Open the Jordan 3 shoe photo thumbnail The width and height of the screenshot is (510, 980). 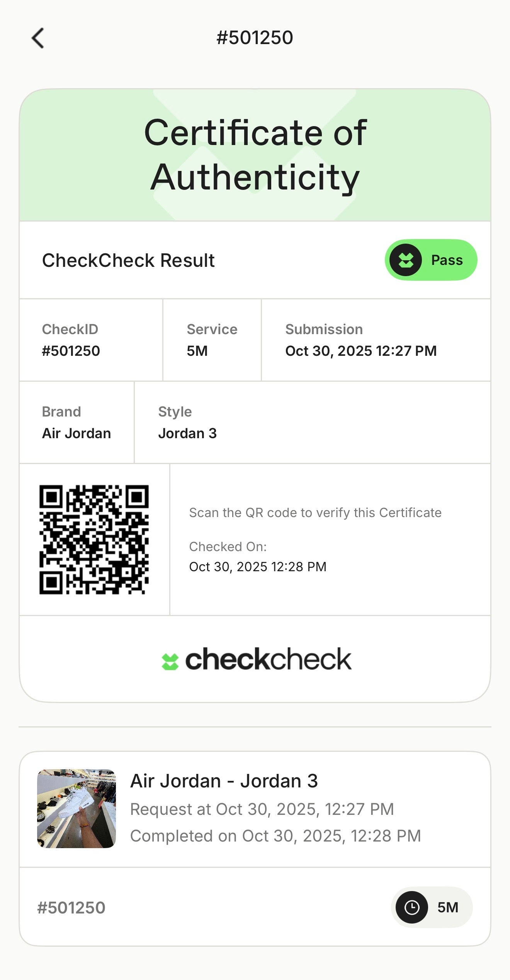(76, 809)
